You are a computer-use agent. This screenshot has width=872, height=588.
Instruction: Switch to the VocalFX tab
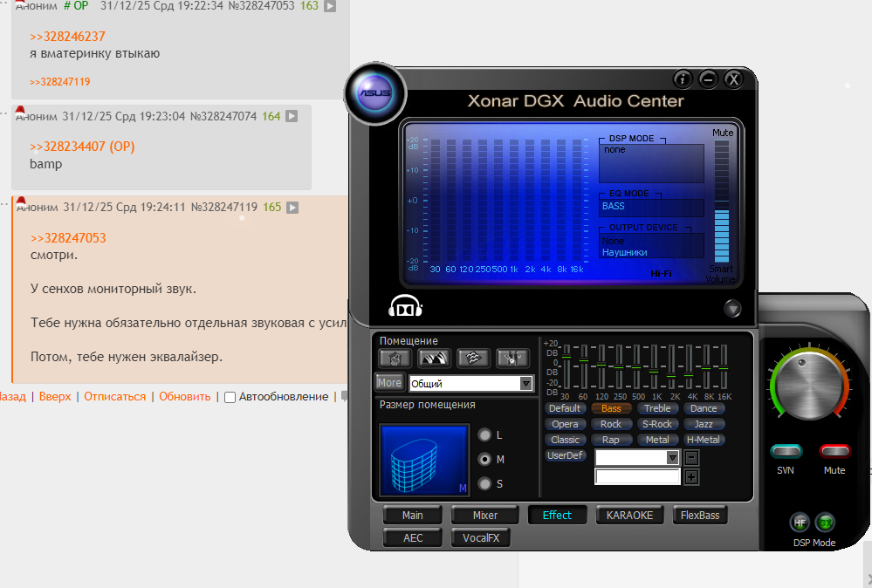click(481, 538)
